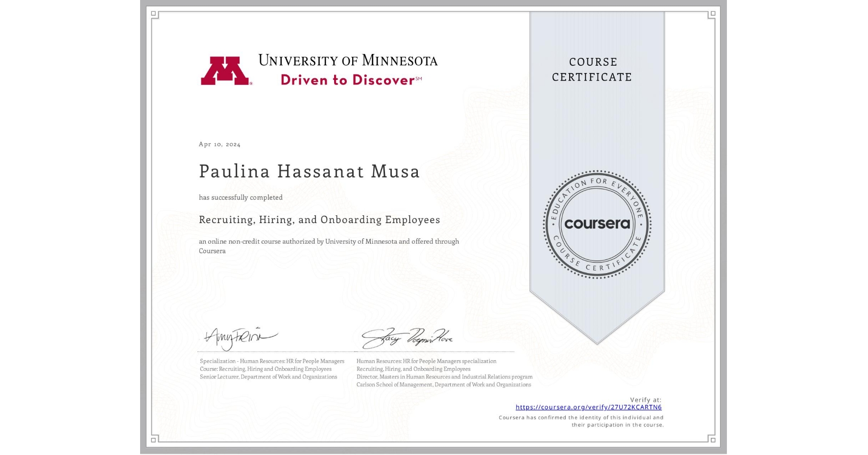Click Stacy Doepner-Hove's signature

[410, 337]
